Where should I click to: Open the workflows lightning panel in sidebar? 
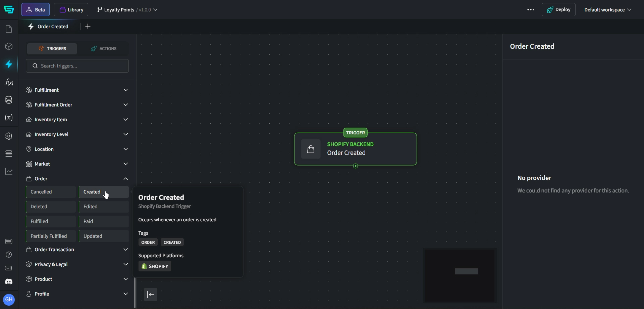[x=9, y=64]
